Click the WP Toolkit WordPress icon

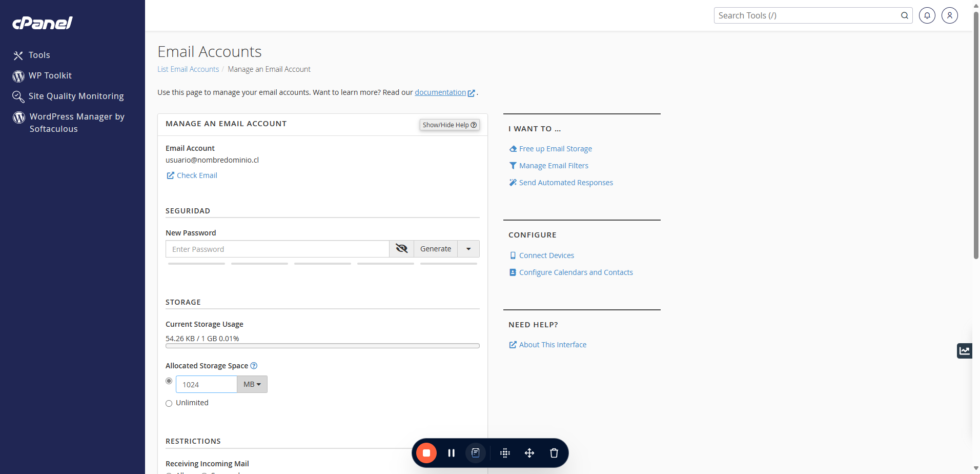coord(18,76)
